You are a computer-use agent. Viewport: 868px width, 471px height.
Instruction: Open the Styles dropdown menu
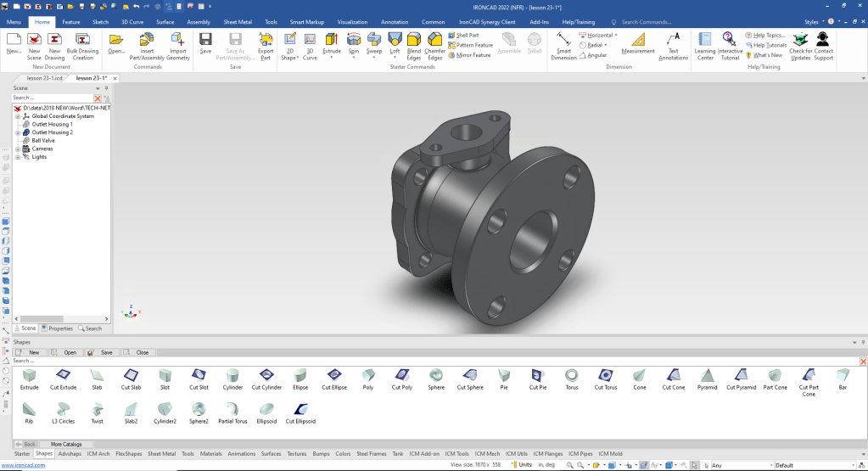815,22
